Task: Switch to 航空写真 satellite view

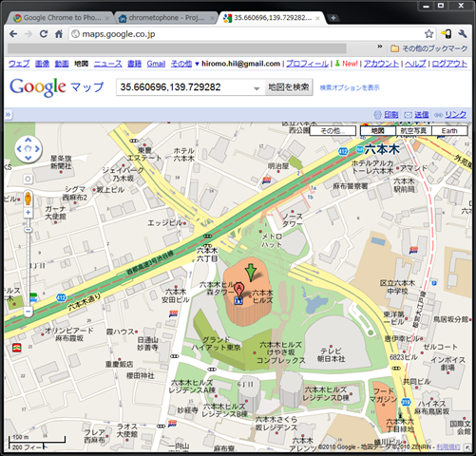Action: [x=413, y=131]
